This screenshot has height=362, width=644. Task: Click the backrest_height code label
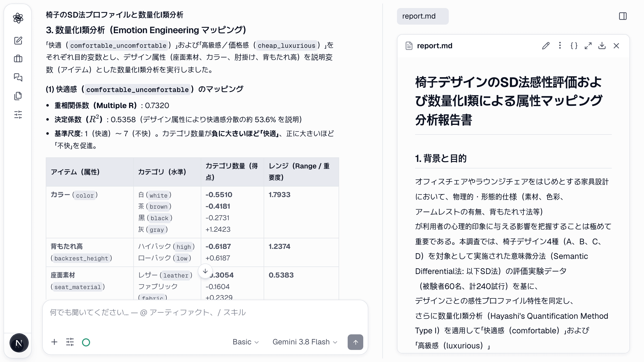(x=81, y=258)
